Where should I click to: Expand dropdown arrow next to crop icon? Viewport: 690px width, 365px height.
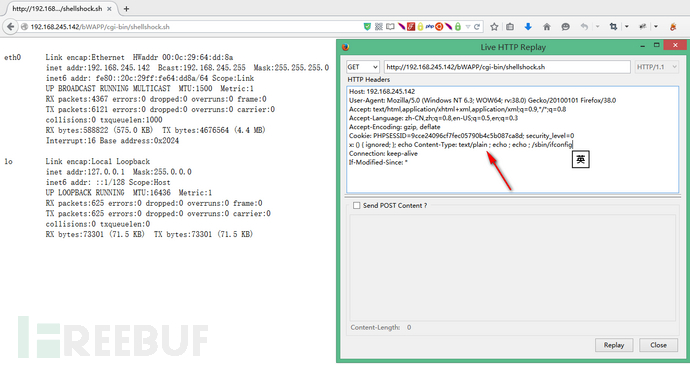627,27
